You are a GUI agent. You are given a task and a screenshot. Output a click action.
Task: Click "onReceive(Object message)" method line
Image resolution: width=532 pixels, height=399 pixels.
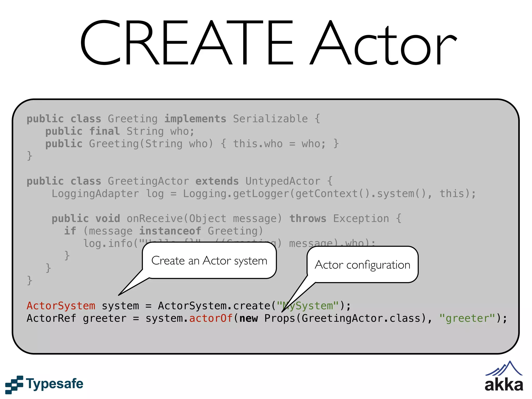pyautogui.click(x=227, y=219)
